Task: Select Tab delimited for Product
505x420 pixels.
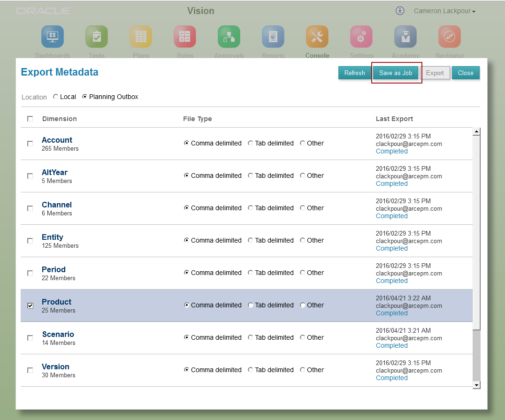Action: [x=250, y=305]
